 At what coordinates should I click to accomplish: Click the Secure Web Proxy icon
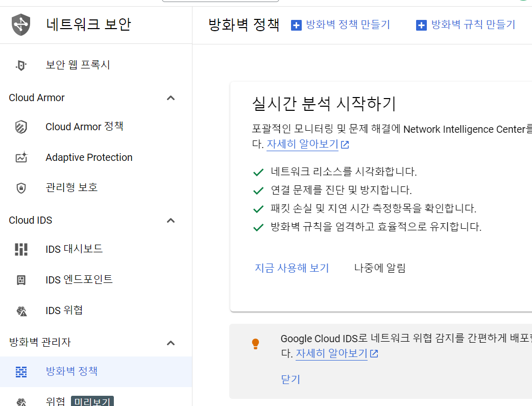coord(21,65)
